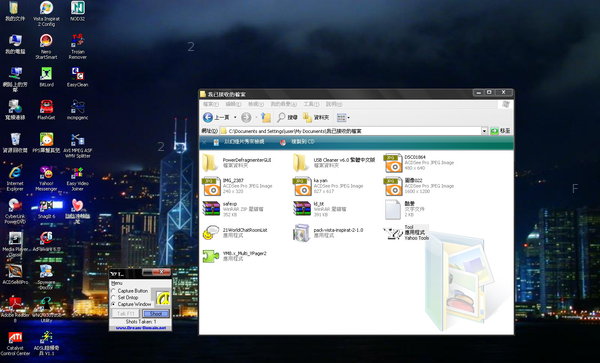The width and height of the screenshot is (600, 363).
Task: Open the fourth menu in Explorer's menu bar
Action: (x=284, y=104)
